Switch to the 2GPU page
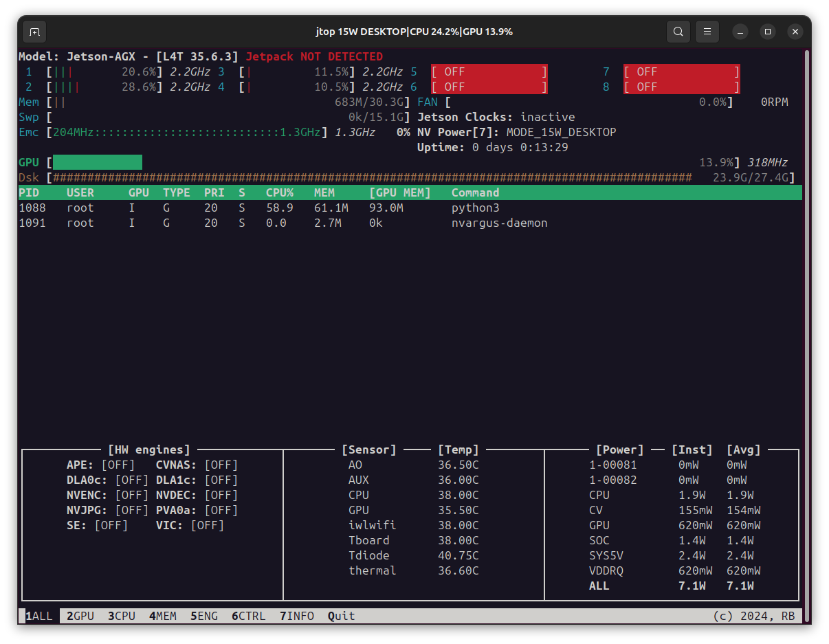This screenshot has width=829, height=644. (x=80, y=616)
